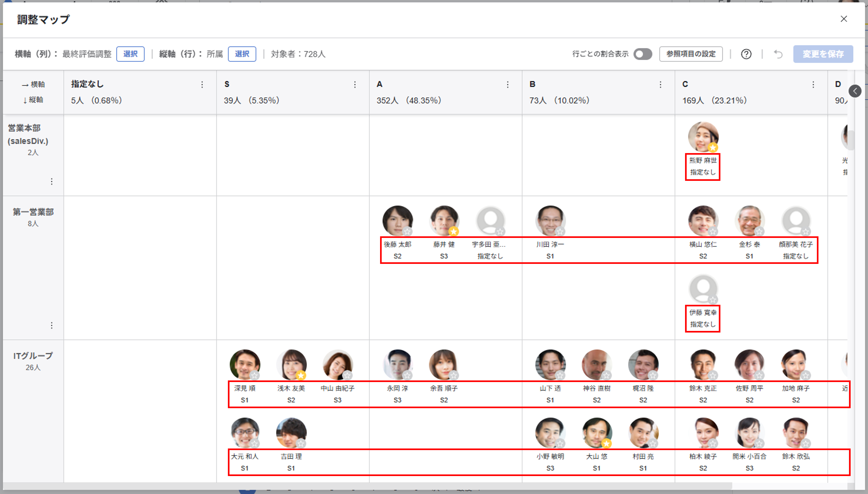The width and height of the screenshot is (868, 494).
Task: Toggle star badge on 藤井 健's avatar
Action: point(454,232)
